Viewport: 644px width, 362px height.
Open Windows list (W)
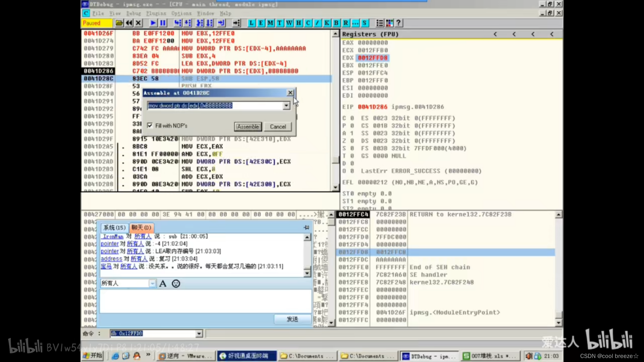click(289, 23)
